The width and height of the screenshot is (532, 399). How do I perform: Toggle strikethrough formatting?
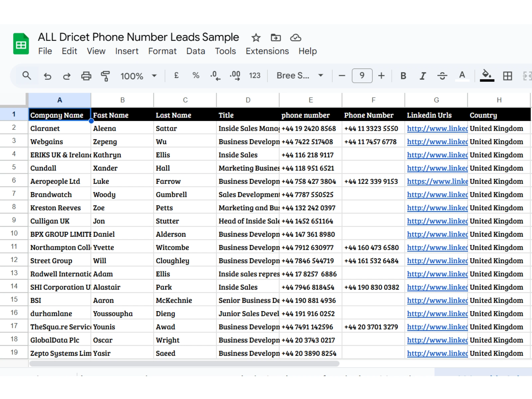click(442, 76)
